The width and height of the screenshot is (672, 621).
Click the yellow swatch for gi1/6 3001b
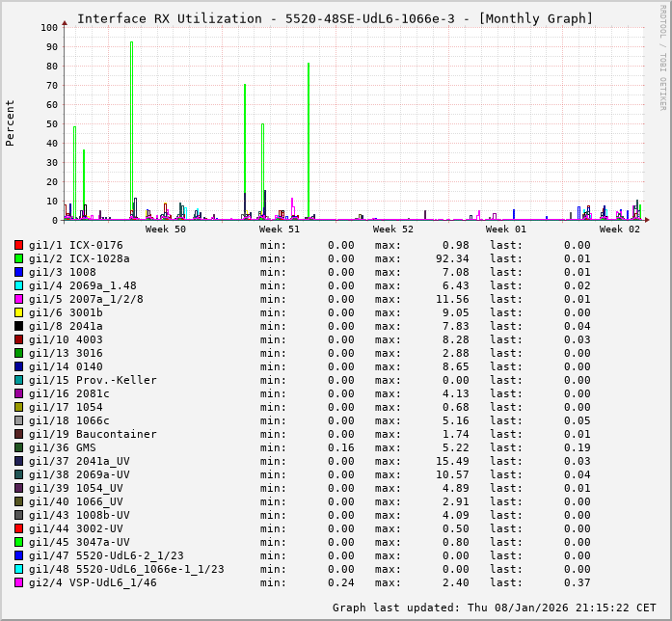coord(18,312)
